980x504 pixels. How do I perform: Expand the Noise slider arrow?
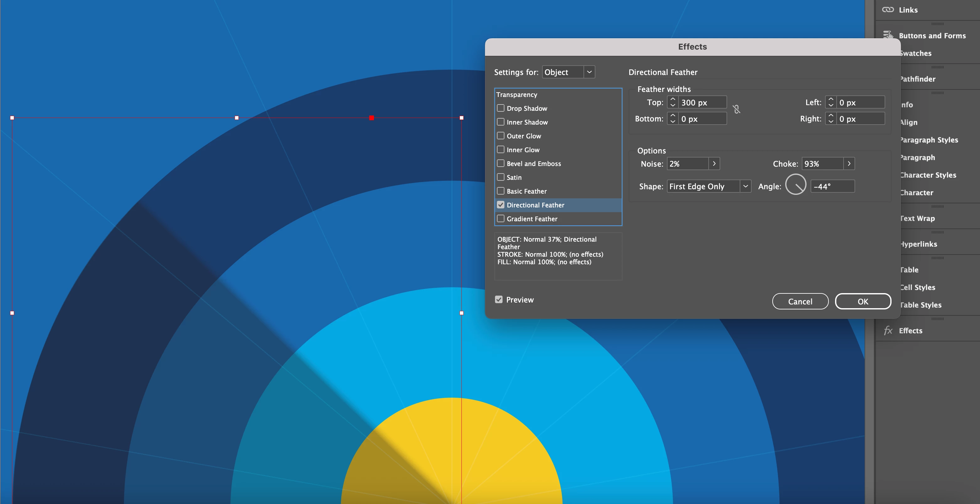tap(714, 164)
